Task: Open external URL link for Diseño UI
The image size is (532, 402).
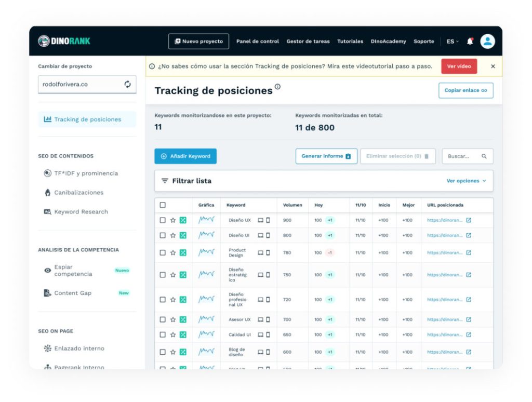Action: click(469, 235)
